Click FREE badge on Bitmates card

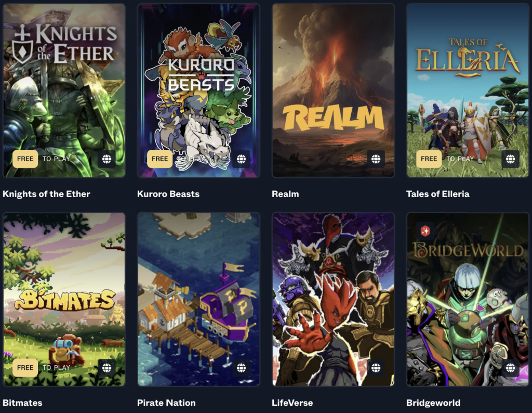25,368
